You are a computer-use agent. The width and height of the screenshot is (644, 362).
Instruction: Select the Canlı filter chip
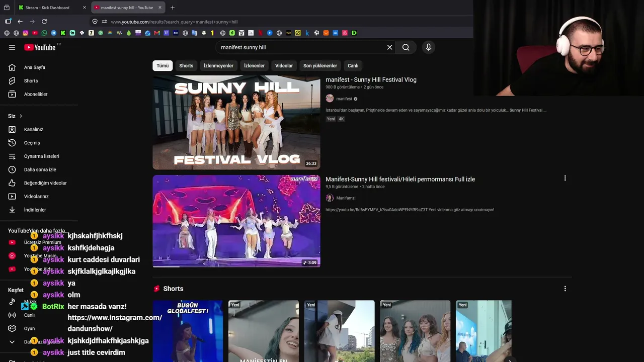coord(353,66)
